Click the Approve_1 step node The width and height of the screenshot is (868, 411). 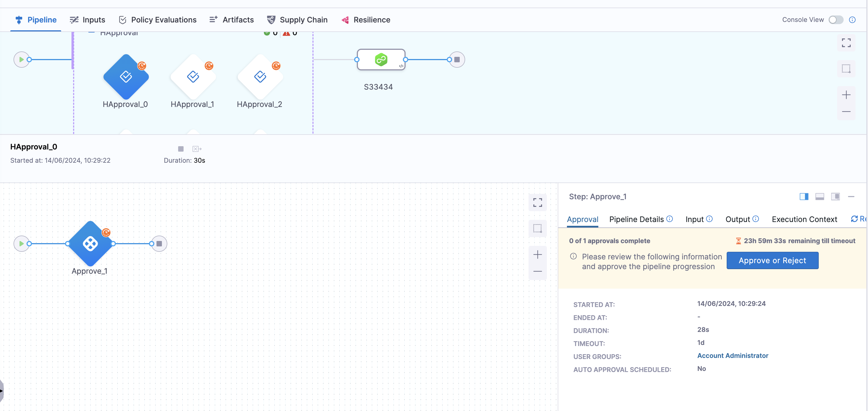[x=90, y=244]
